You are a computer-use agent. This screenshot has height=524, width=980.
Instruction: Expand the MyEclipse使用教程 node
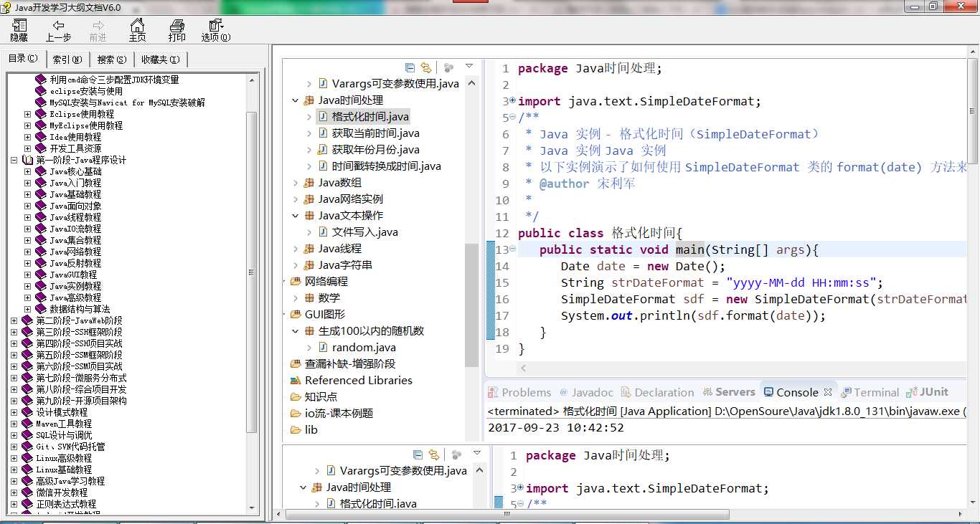point(27,125)
